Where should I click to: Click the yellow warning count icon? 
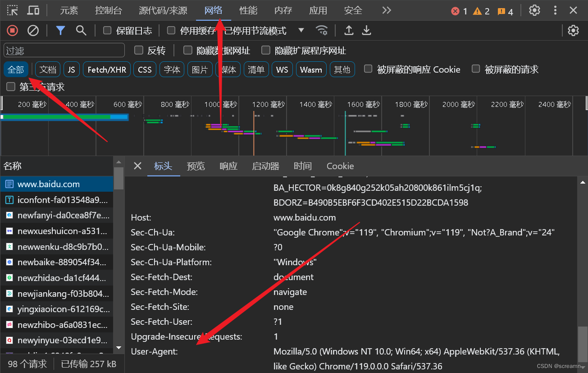pyautogui.click(x=477, y=11)
